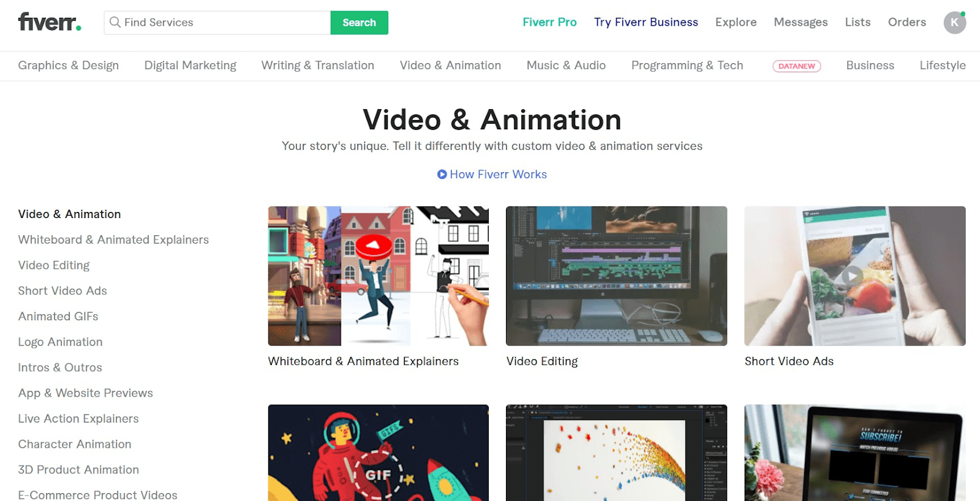The height and width of the screenshot is (501, 980).
Task: Open Animated GIFs in sidebar
Action: [x=58, y=317]
